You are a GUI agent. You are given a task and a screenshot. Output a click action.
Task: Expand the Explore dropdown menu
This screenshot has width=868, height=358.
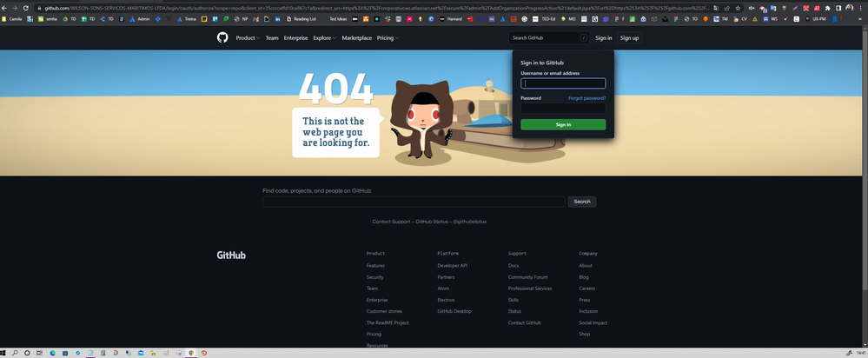click(324, 38)
